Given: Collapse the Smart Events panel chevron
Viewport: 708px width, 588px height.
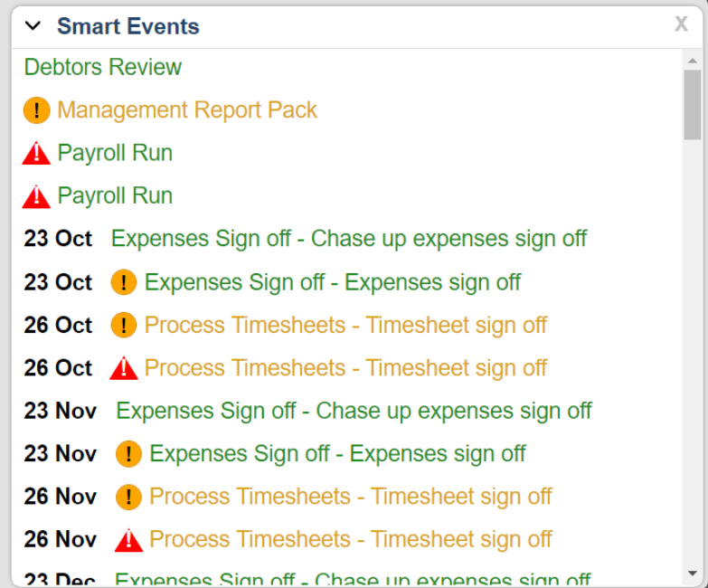Looking at the screenshot, I should (x=33, y=25).
